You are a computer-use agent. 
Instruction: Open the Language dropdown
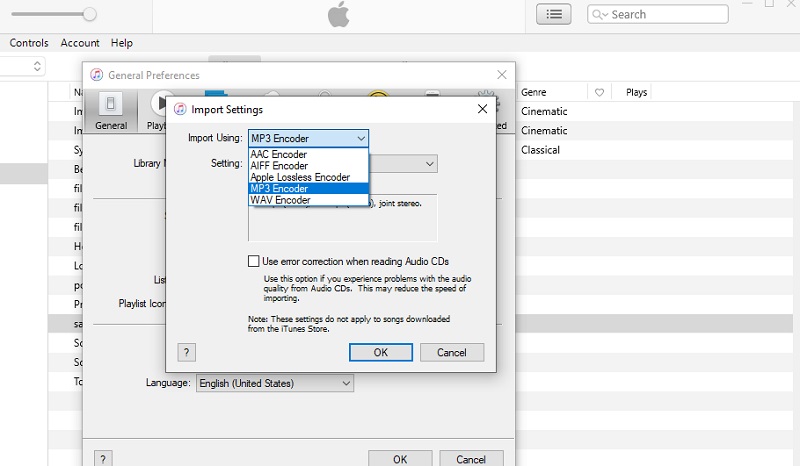point(274,383)
